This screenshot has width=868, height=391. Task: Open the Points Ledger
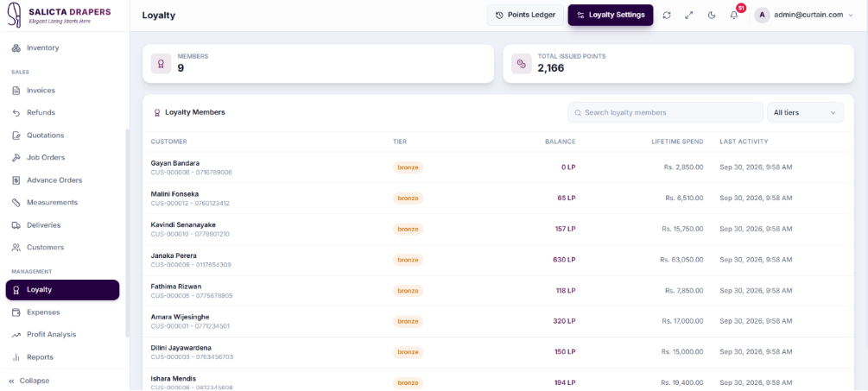pos(525,15)
